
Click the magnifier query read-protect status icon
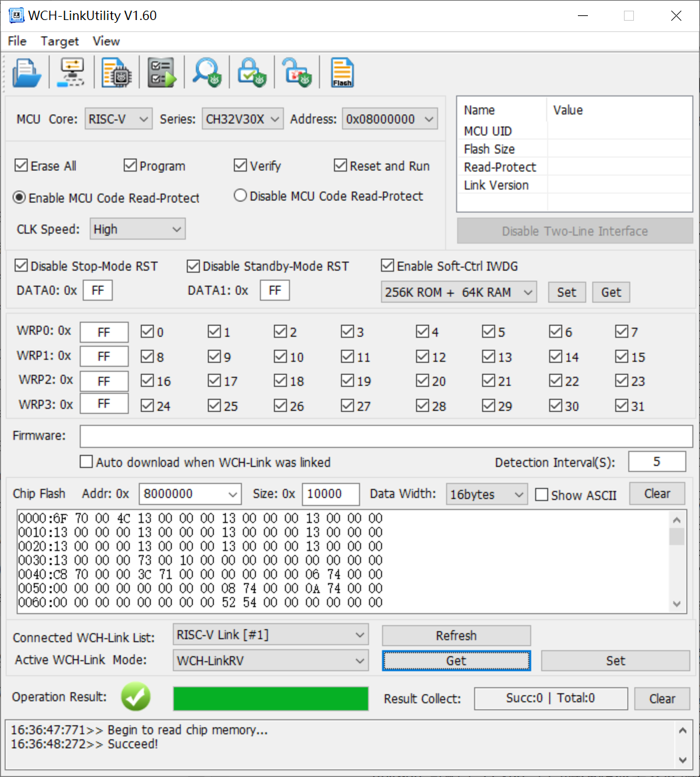(x=206, y=72)
